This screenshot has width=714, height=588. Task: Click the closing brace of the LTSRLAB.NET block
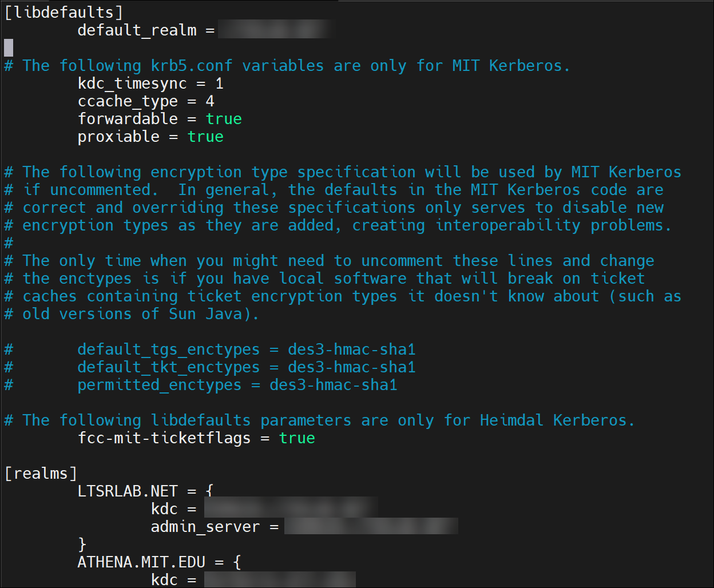click(82, 544)
